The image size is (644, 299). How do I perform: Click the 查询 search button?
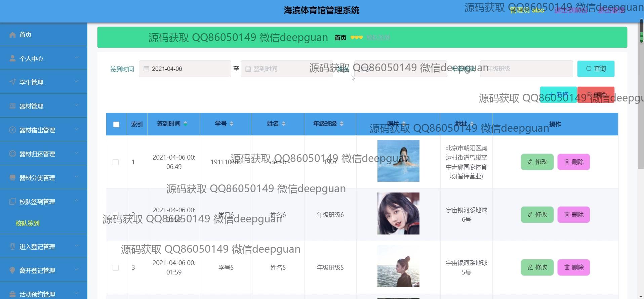[596, 69]
